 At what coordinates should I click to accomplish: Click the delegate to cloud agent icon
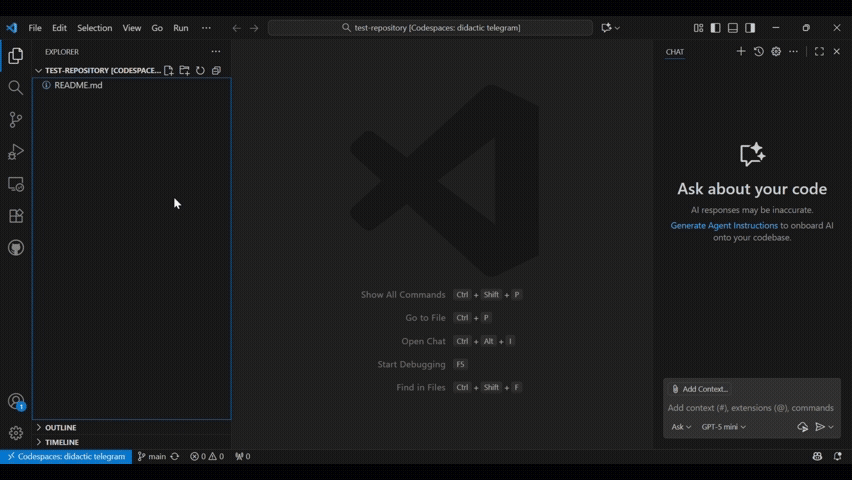click(x=803, y=427)
